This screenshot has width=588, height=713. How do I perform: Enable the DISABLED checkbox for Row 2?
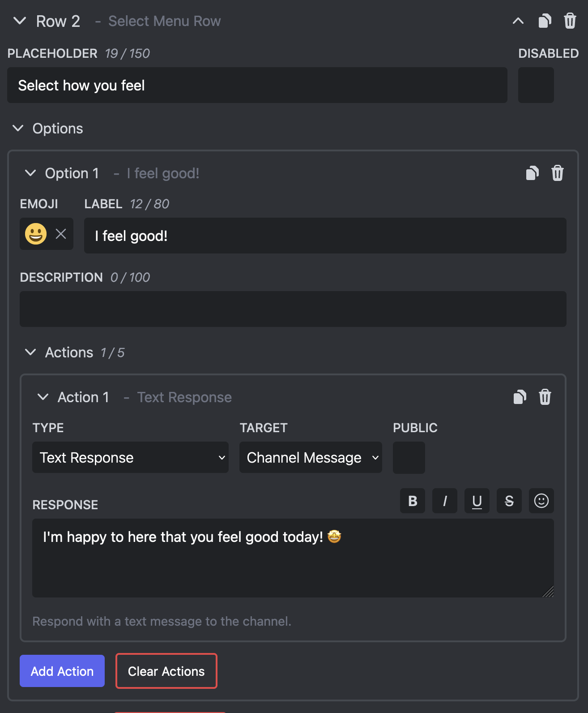pyautogui.click(x=536, y=85)
